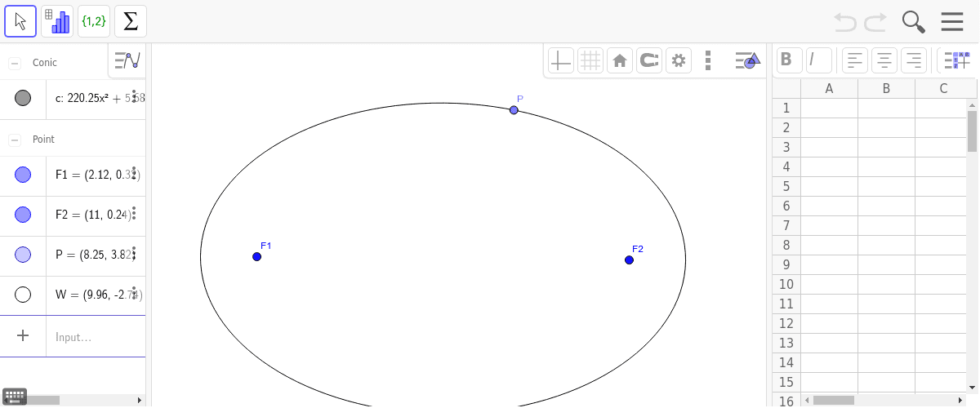Viewport: 980px width, 408px height.
Task: Select the F1 = (2.12, ...) definition
Action: point(96,175)
